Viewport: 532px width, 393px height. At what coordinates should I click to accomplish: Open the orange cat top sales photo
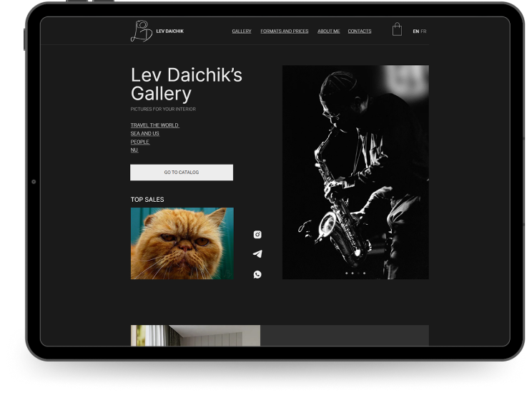click(182, 243)
